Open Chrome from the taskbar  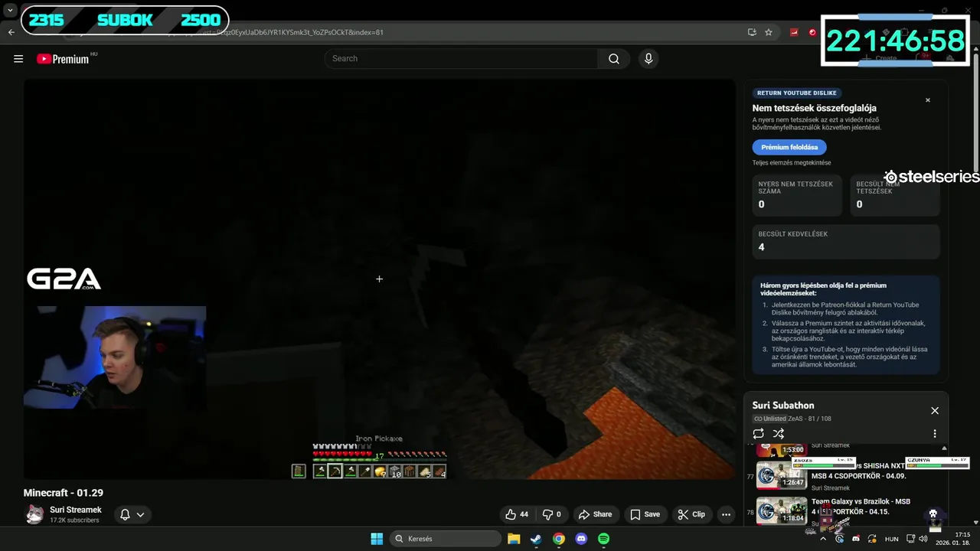[559, 539]
